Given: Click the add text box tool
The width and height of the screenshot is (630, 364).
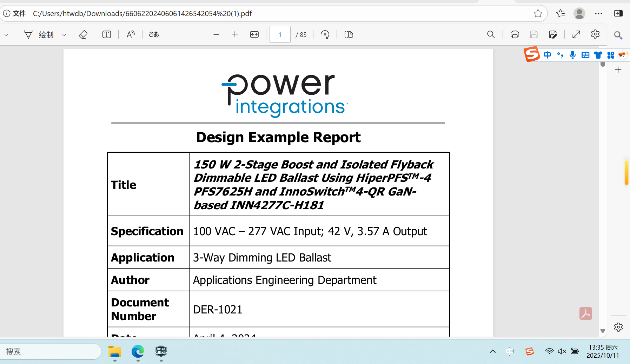Looking at the screenshot, I should [107, 34].
